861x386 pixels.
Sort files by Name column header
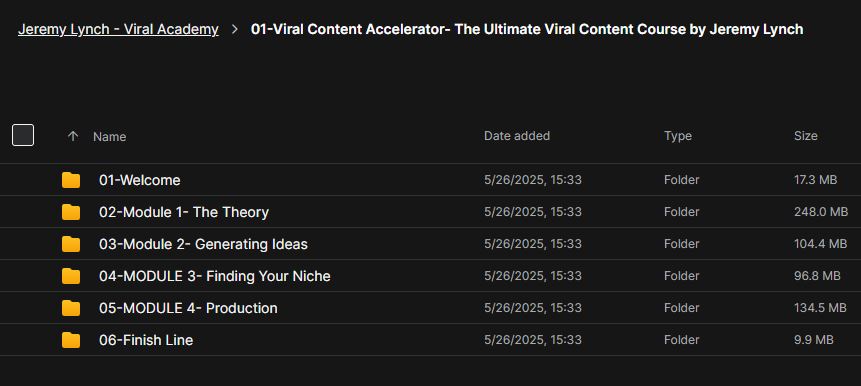tap(109, 136)
